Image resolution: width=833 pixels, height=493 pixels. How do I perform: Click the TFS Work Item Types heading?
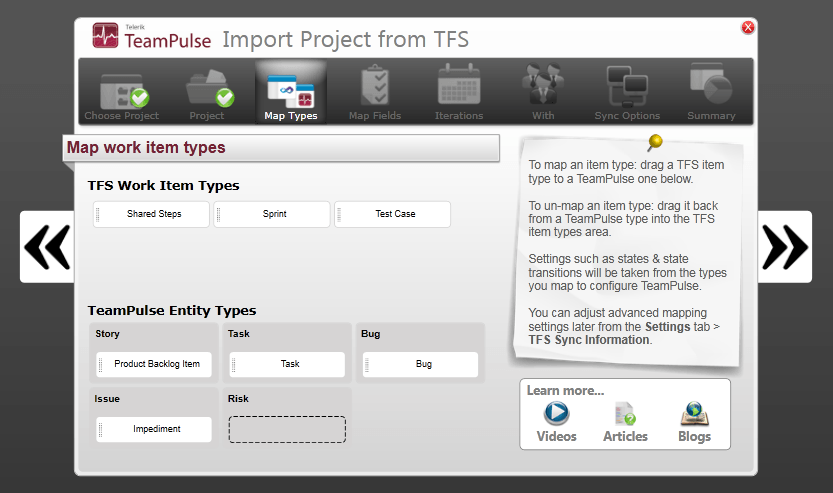164,185
